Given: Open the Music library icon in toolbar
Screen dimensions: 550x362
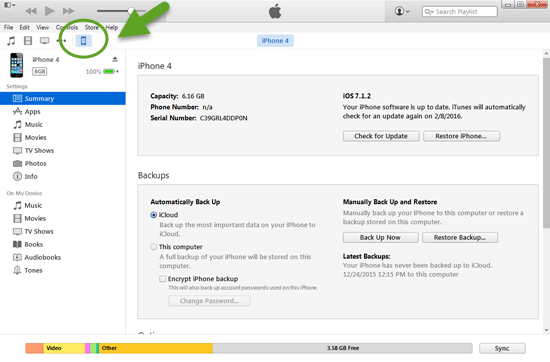Looking at the screenshot, I should click(11, 41).
